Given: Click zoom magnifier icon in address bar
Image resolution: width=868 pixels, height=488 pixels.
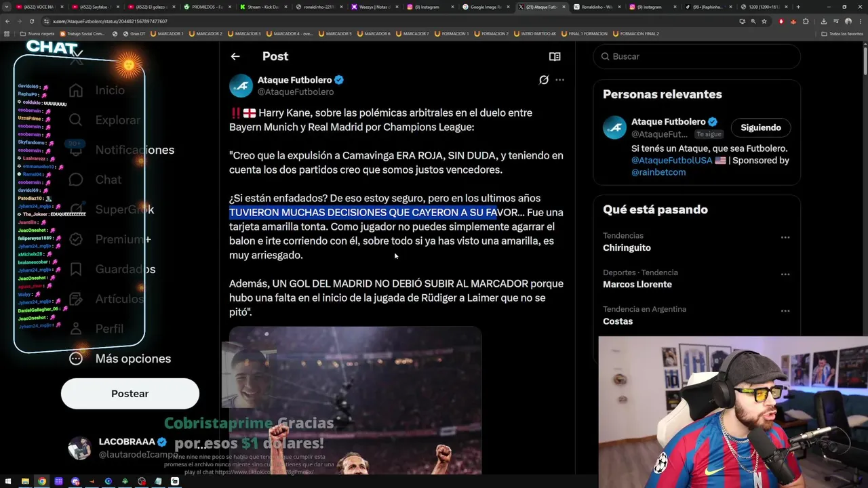Looking at the screenshot, I should [753, 21].
